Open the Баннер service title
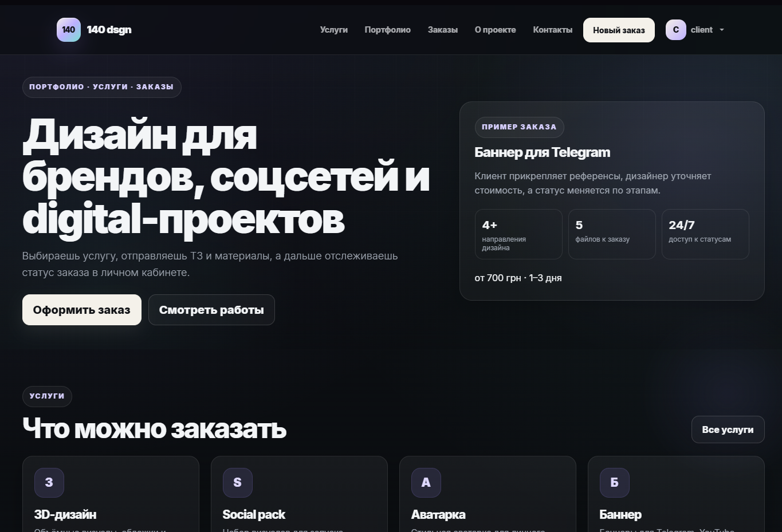The height and width of the screenshot is (532, 782). point(620,514)
